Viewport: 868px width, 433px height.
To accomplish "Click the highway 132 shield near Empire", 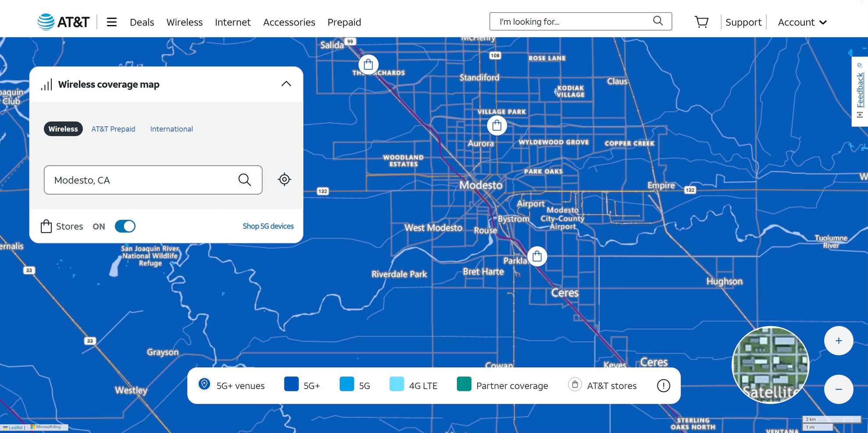I will (690, 190).
